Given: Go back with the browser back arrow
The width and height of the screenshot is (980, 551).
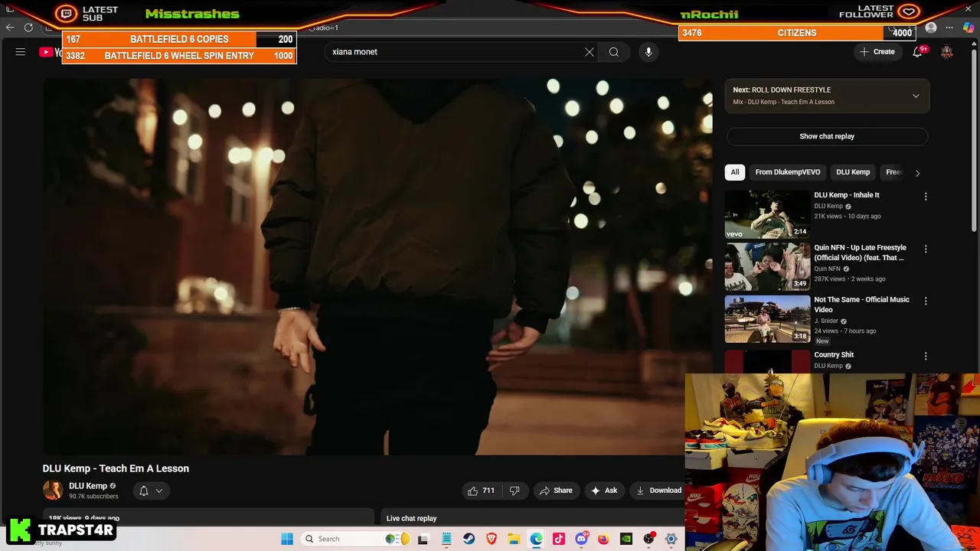Looking at the screenshot, I should click(x=10, y=28).
